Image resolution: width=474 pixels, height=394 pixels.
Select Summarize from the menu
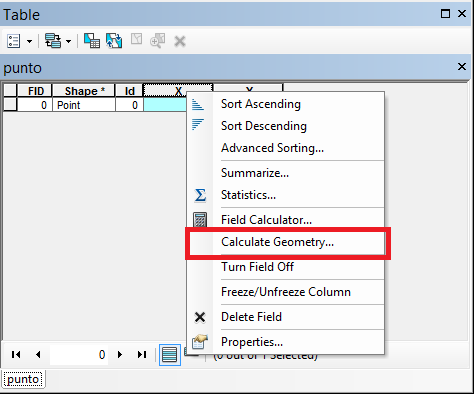click(255, 173)
